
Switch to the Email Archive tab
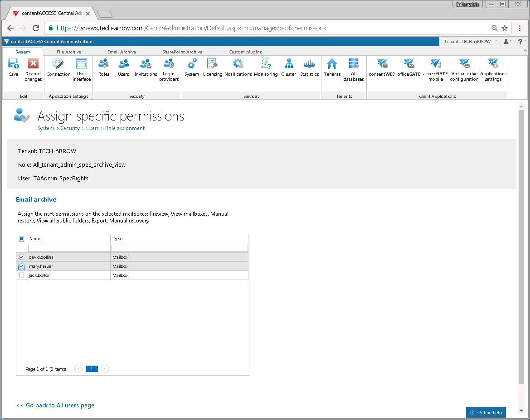tap(122, 52)
